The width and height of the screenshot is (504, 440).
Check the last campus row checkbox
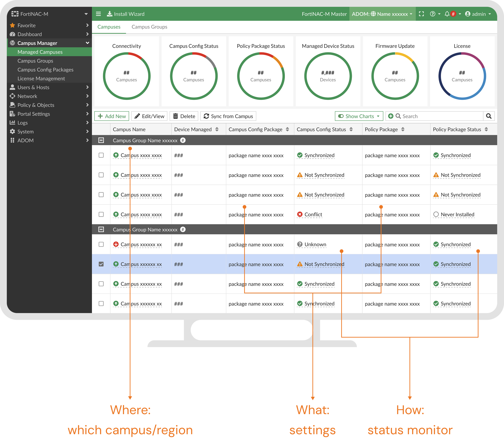[x=101, y=304]
